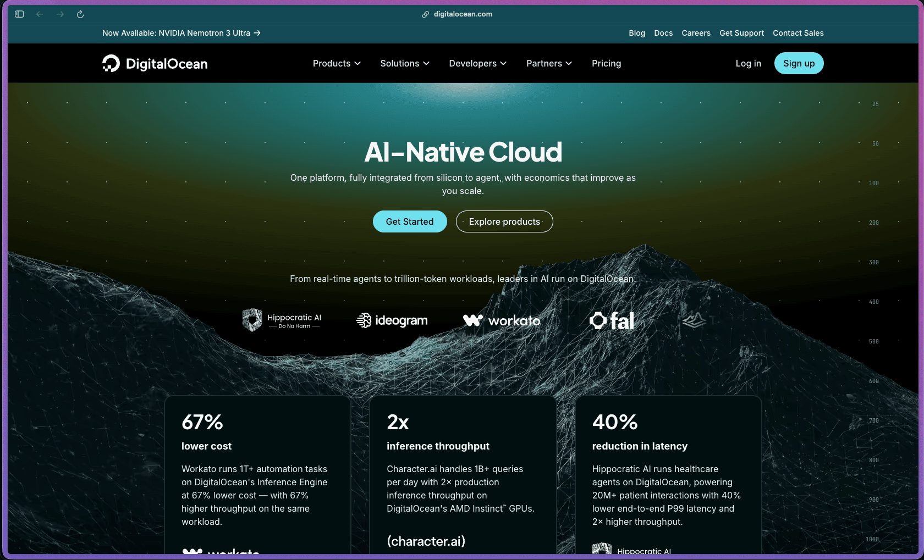Click the faded logo right of fal
Image resolution: width=924 pixels, height=560 pixels.
pos(698,320)
